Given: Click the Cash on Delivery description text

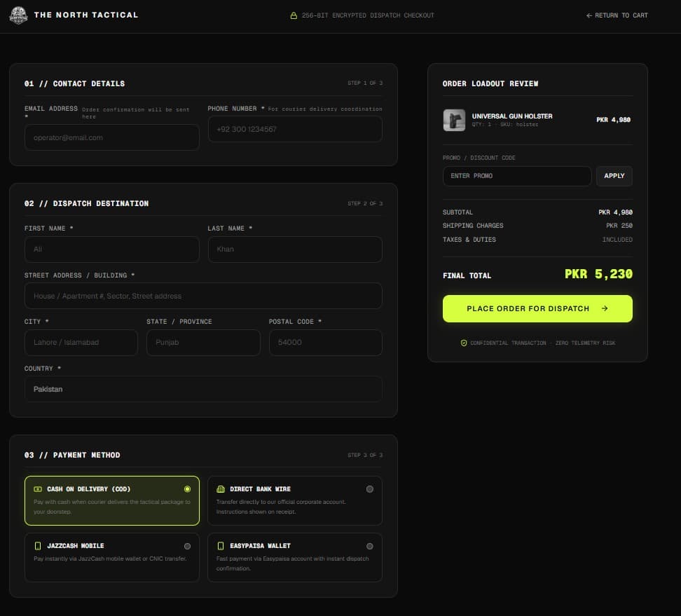Looking at the screenshot, I should (x=112, y=507).
